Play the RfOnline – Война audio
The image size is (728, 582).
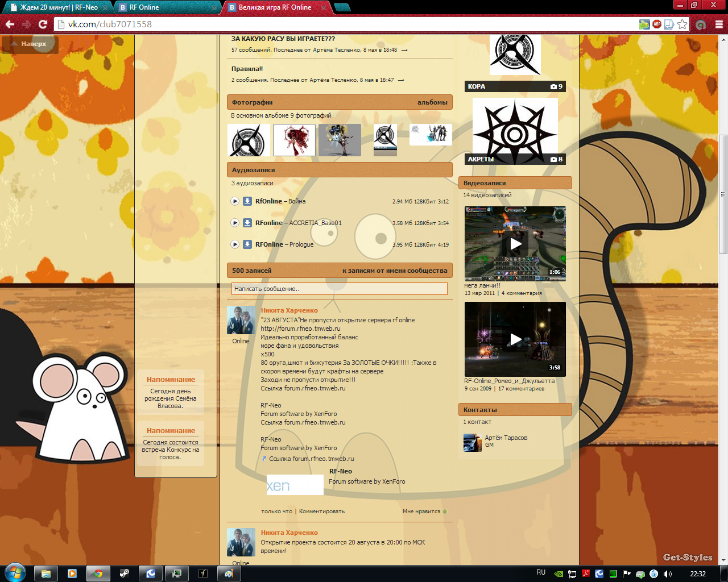click(235, 201)
